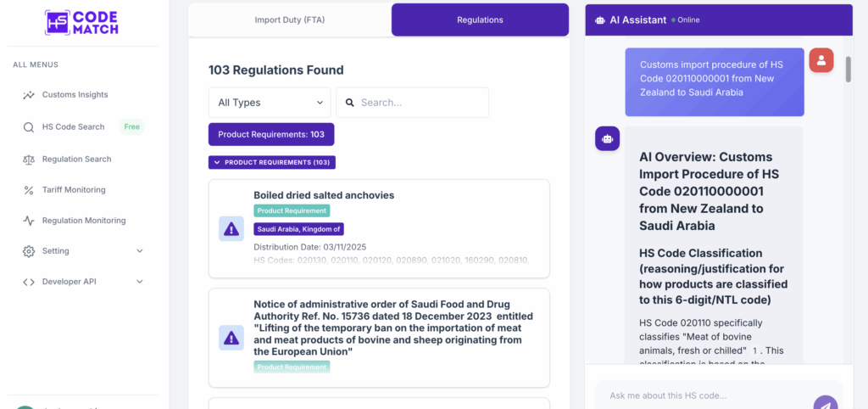
Task: Select the Regulations tab
Action: point(480,20)
